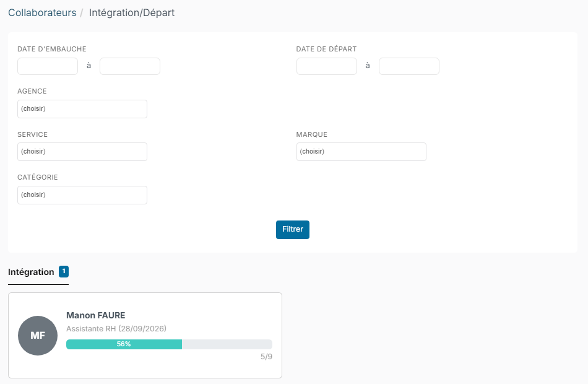Viewport: 588px width, 384px height.
Task: Click the Intégration count badge
Action: click(x=64, y=271)
